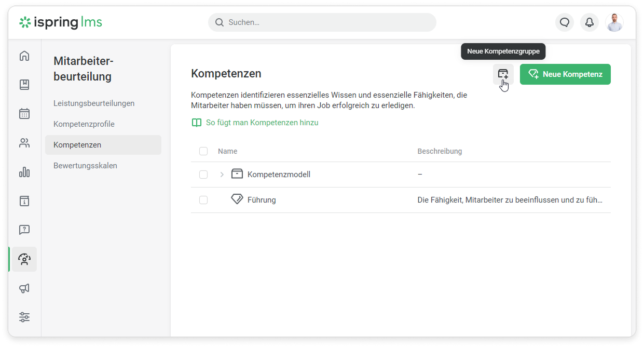Viewport: 644px width, 347px height.
Task: Open the calendar icon in sidebar
Action: coord(24,114)
